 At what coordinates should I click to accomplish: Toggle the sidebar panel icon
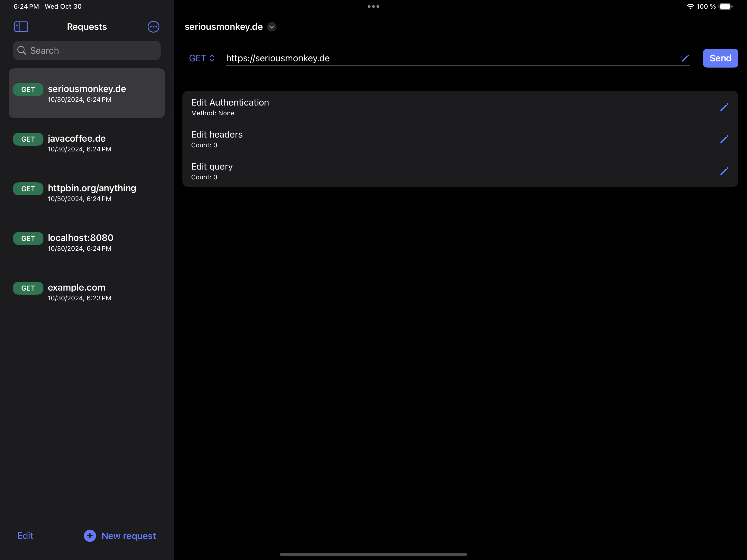click(x=21, y=27)
